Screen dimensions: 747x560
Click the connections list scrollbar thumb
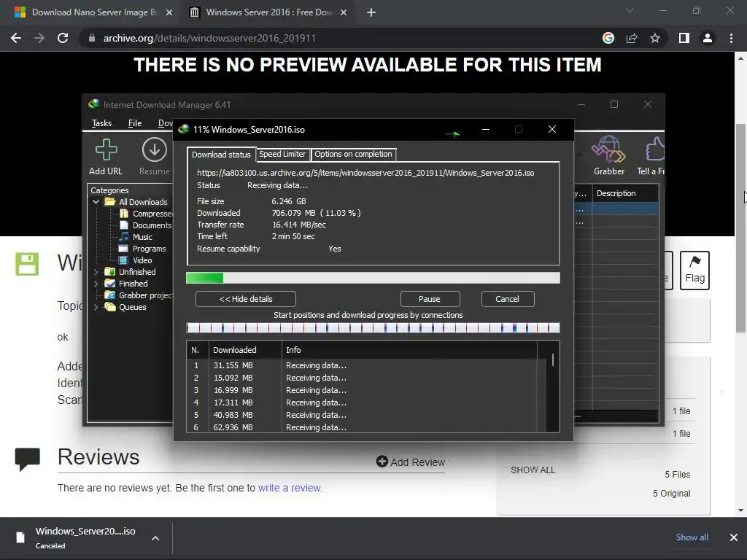(x=553, y=359)
